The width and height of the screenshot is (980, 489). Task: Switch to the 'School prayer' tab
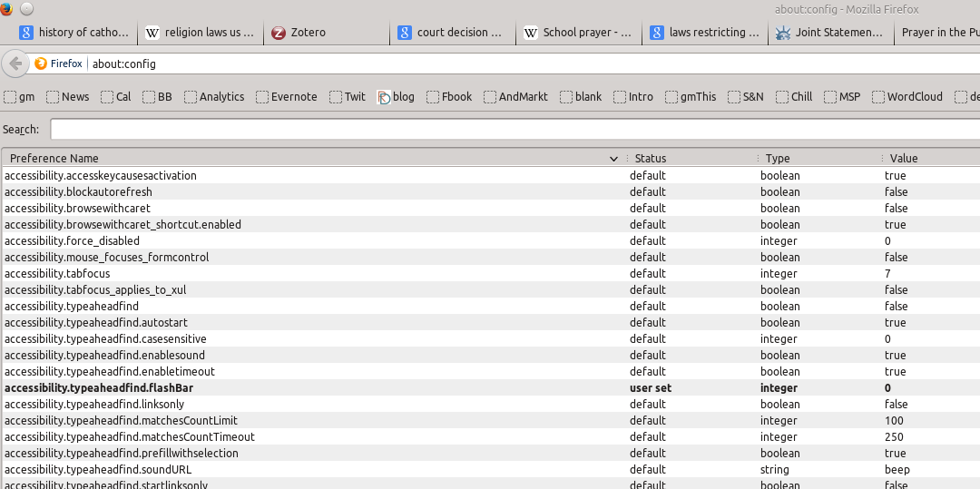coord(579,33)
